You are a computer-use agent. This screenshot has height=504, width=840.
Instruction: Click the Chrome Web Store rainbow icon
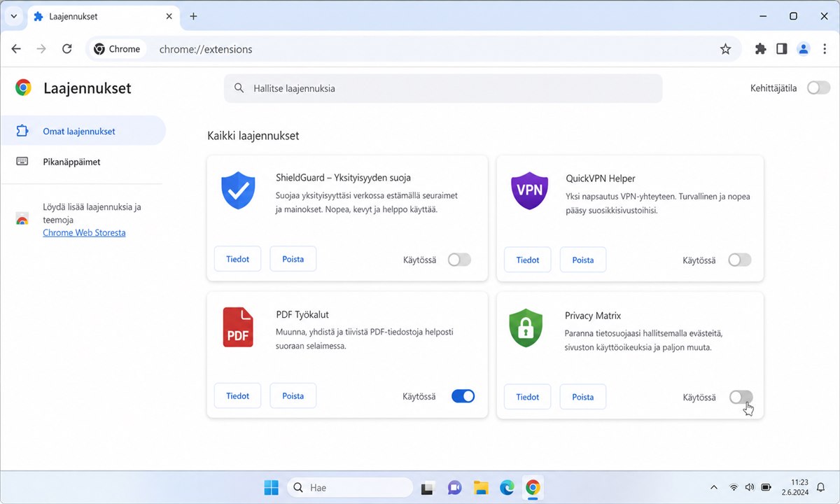click(x=22, y=219)
